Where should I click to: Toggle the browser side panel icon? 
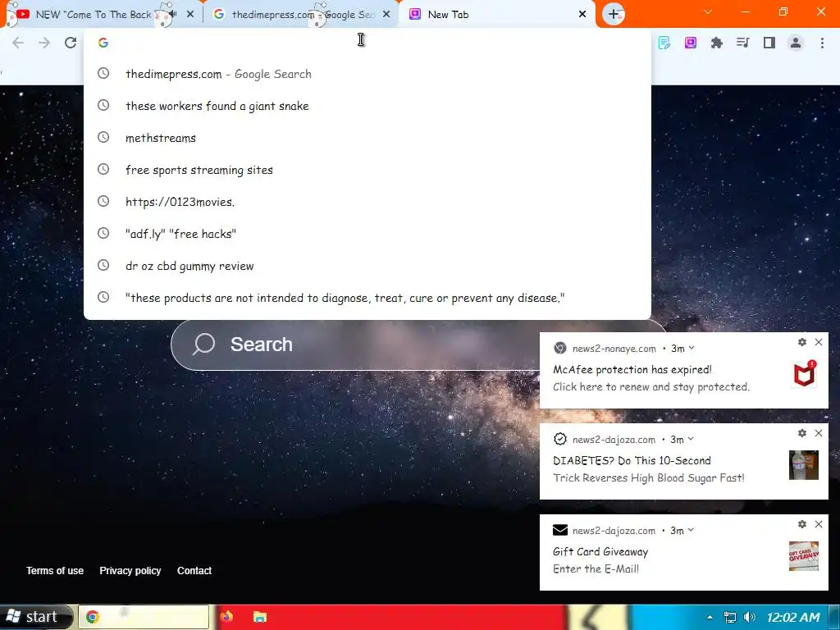click(x=769, y=43)
